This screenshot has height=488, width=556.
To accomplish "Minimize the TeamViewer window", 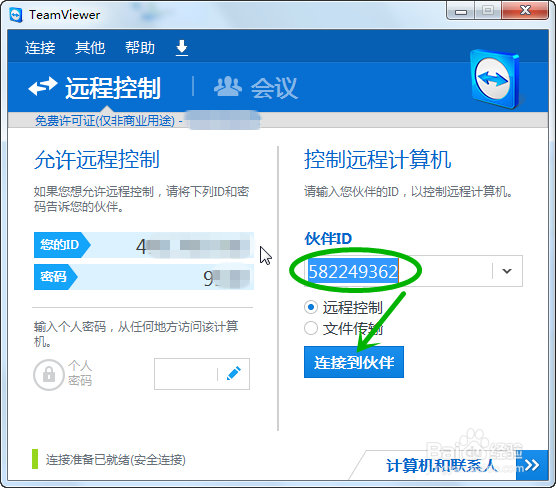I will 461,11.
